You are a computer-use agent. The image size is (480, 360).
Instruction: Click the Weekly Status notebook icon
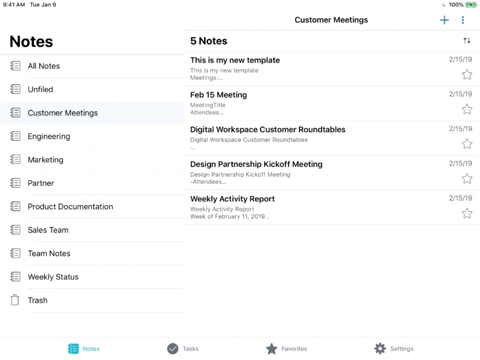pos(15,277)
